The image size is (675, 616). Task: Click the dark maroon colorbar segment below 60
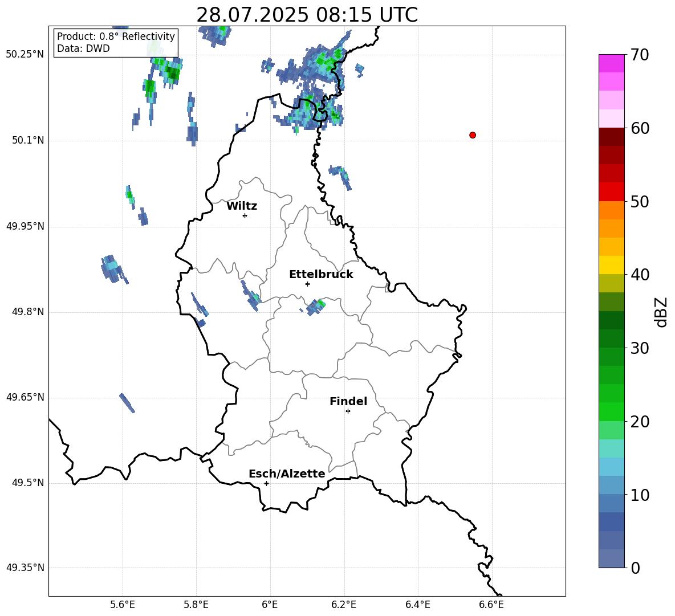(611, 137)
